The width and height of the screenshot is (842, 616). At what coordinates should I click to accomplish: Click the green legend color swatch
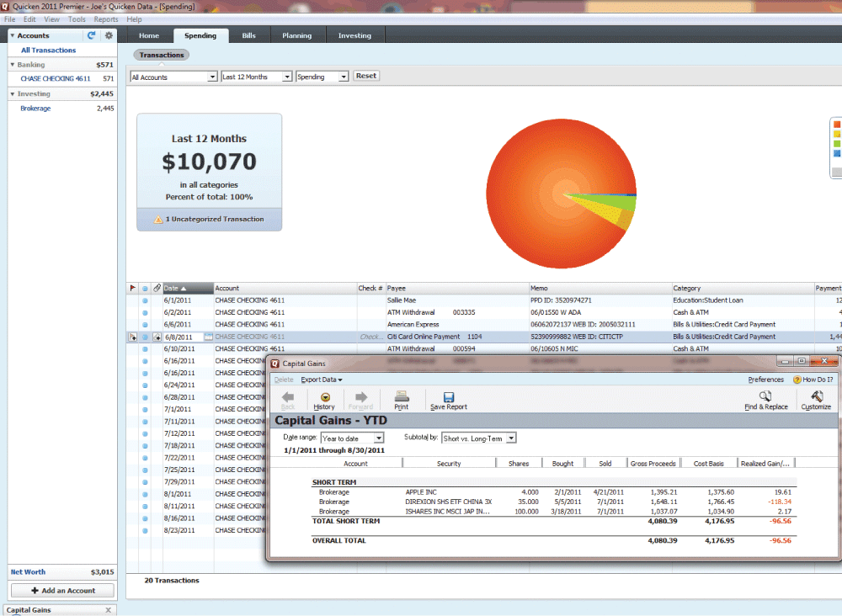tap(837, 144)
